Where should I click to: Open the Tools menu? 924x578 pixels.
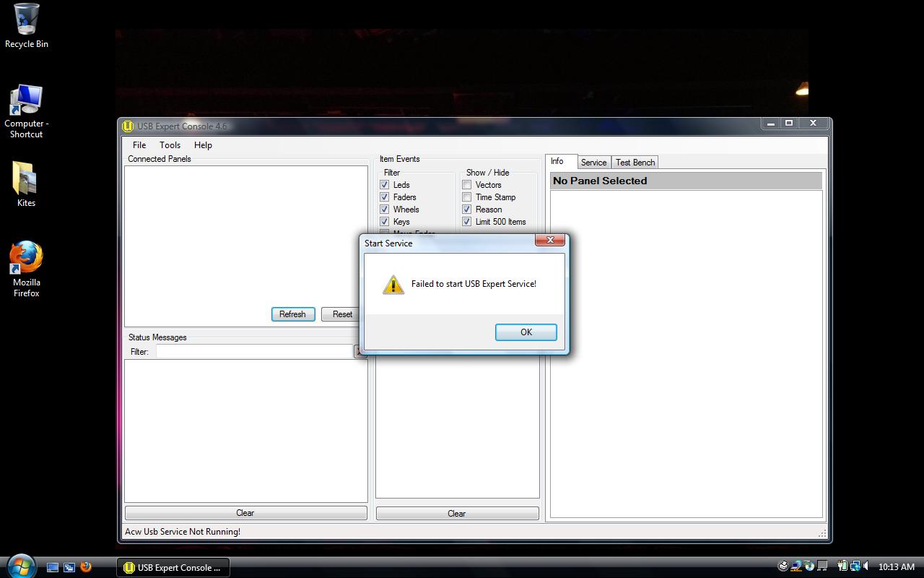click(x=170, y=145)
